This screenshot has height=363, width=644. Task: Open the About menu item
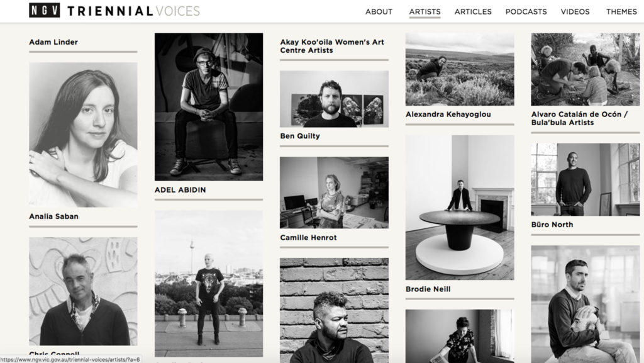[x=379, y=11]
